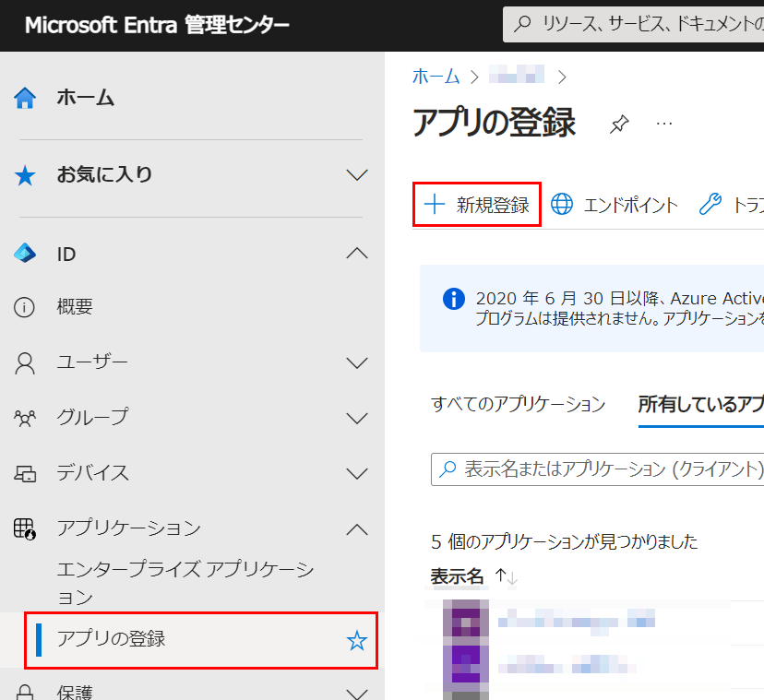The image size is (764, 700).
Task: Click the ユーザー label in sidebar
Action: click(92, 362)
